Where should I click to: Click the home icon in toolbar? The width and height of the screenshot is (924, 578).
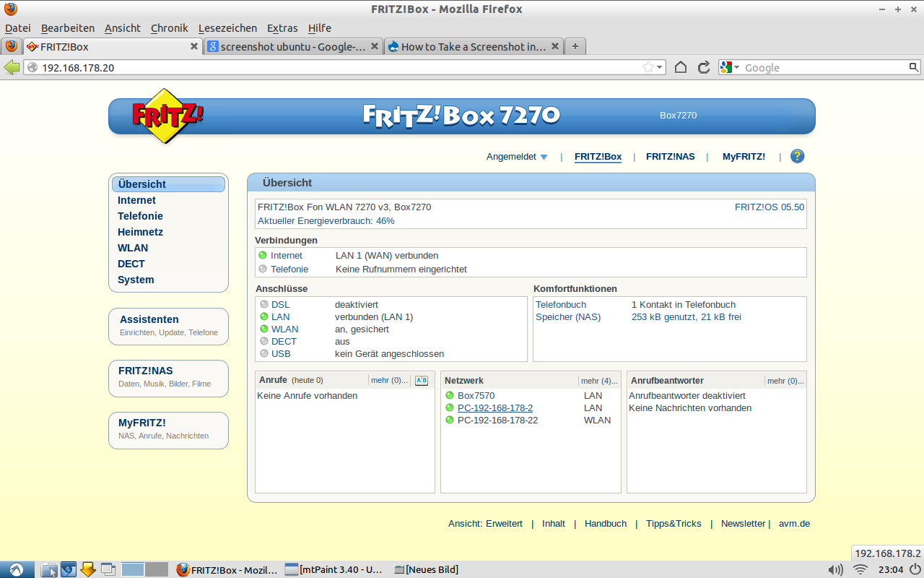[681, 67]
